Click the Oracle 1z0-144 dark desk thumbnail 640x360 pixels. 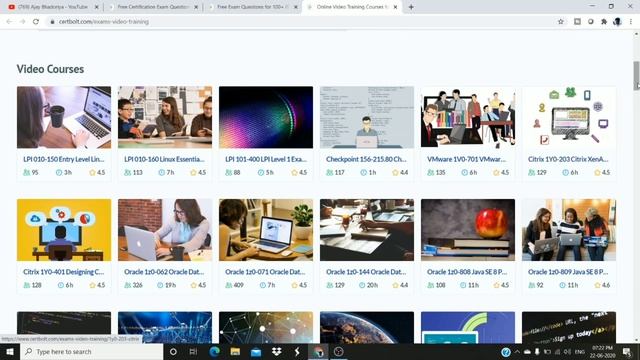(367, 230)
